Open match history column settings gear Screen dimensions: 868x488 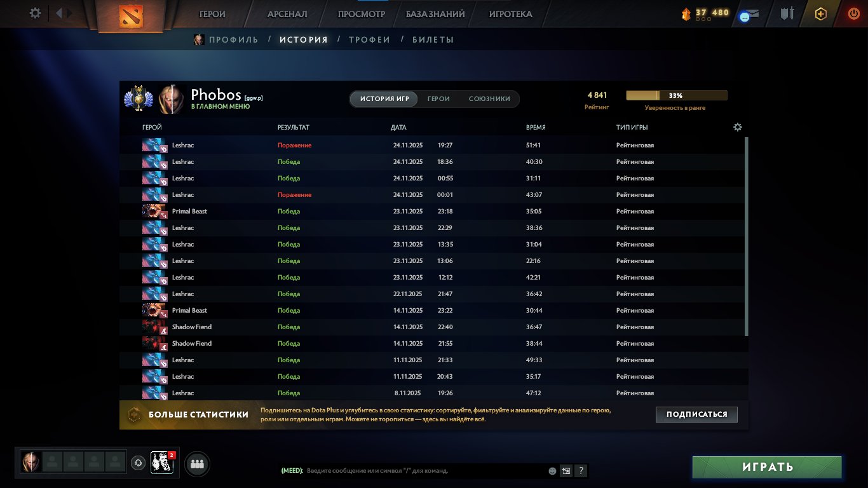pos(737,127)
